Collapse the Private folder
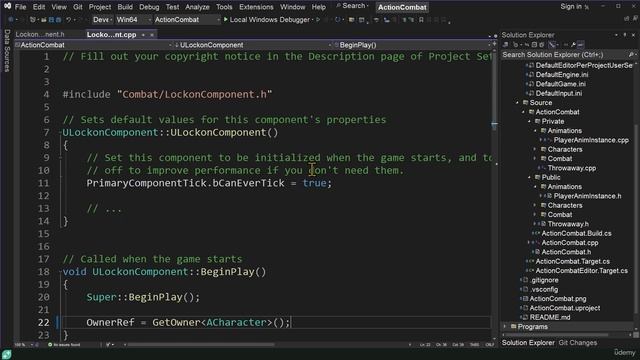The height and width of the screenshot is (360, 640). 529,122
